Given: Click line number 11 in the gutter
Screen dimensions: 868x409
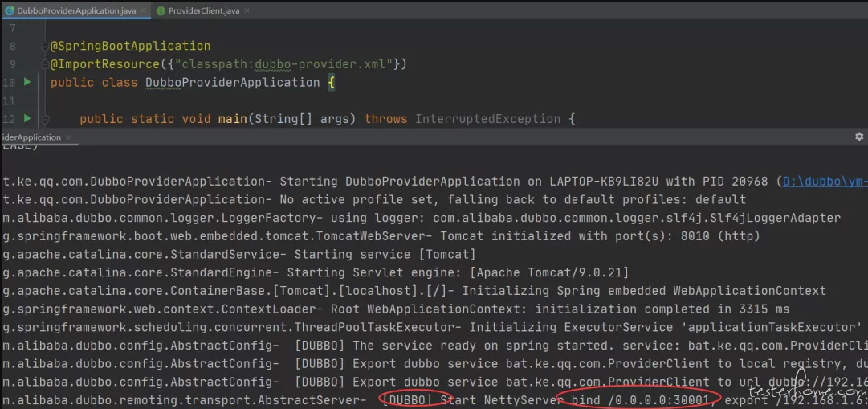Looking at the screenshot, I should (9, 100).
